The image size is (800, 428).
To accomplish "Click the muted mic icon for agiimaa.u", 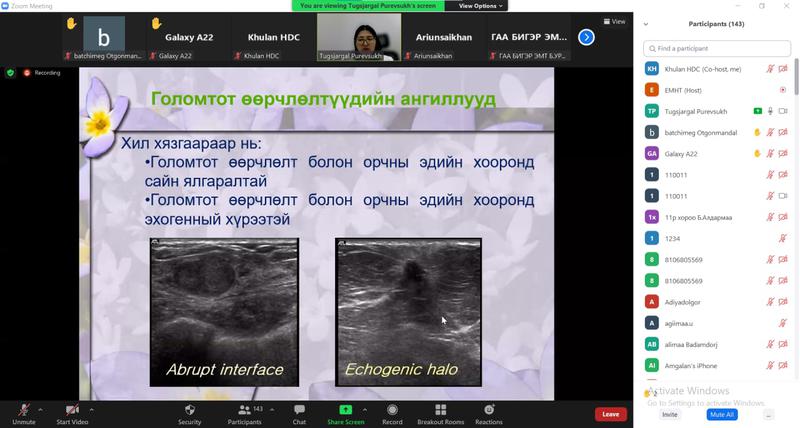I will (783, 323).
